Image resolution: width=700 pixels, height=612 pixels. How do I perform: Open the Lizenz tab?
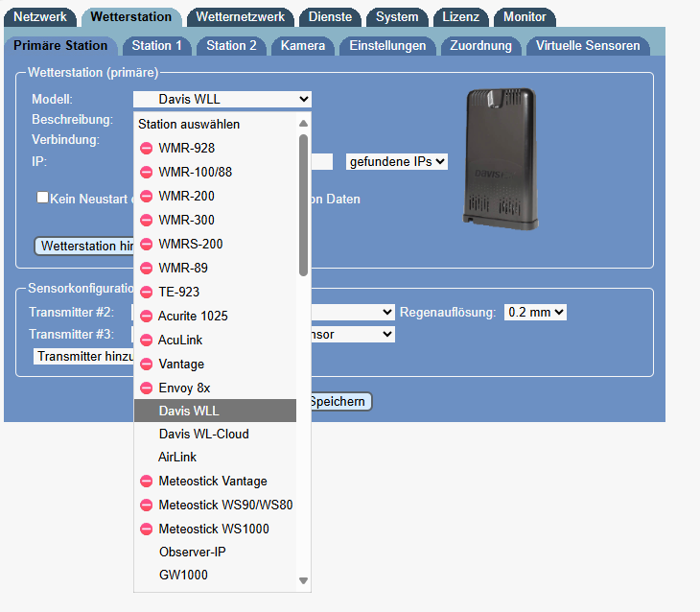[460, 17]
